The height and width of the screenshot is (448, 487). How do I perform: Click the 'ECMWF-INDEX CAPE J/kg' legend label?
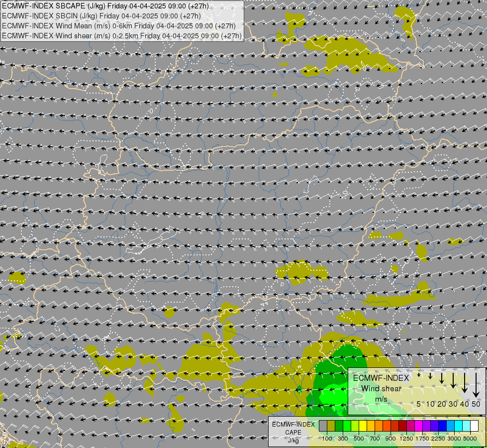point(293,433)
